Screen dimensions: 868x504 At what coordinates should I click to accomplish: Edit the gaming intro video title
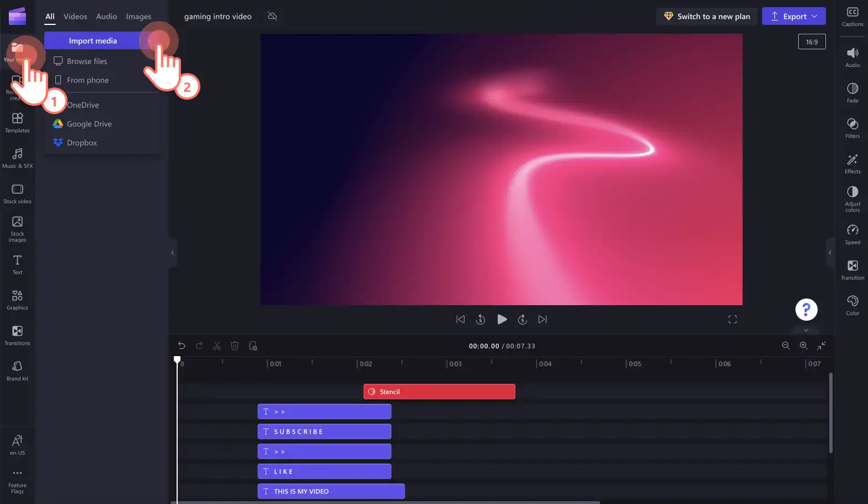click(x=218, y=17)
